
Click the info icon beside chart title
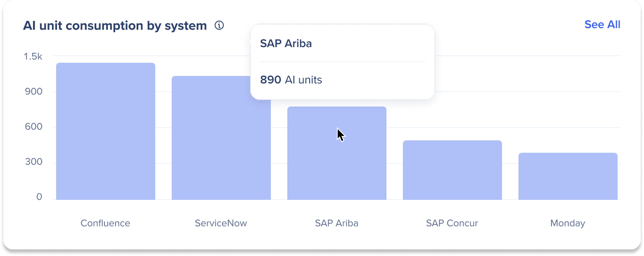(x=219, y=25)
